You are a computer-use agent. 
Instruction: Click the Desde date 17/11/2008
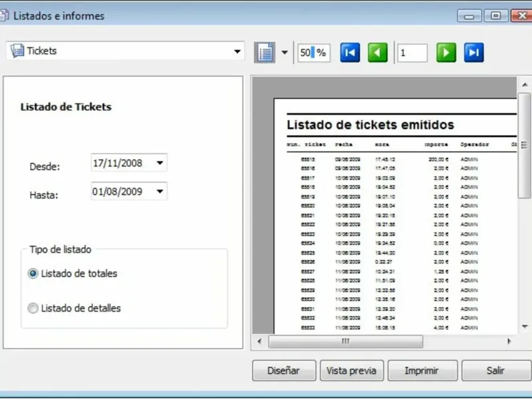pyautogui.click(x=118, y=163)
